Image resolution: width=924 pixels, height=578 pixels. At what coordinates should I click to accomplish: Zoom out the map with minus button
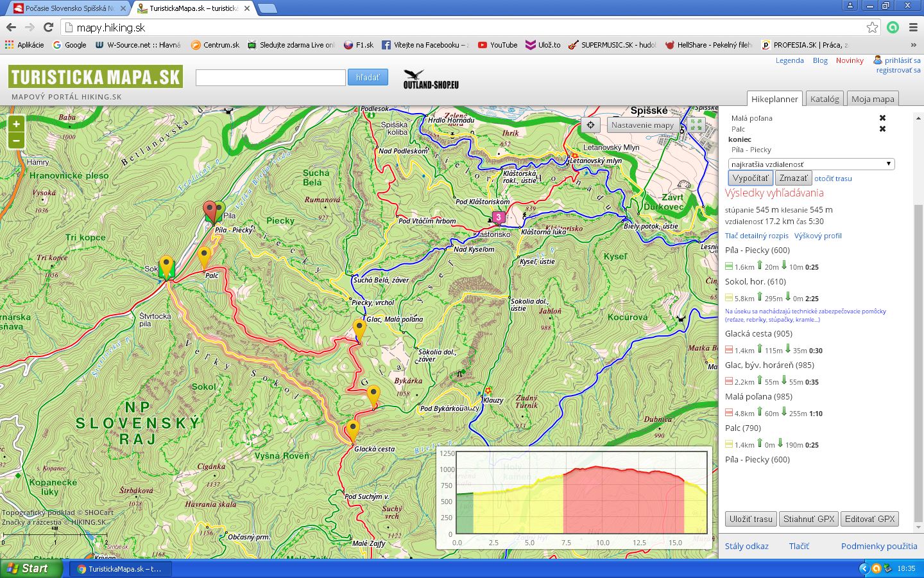(x=16, y=141)
